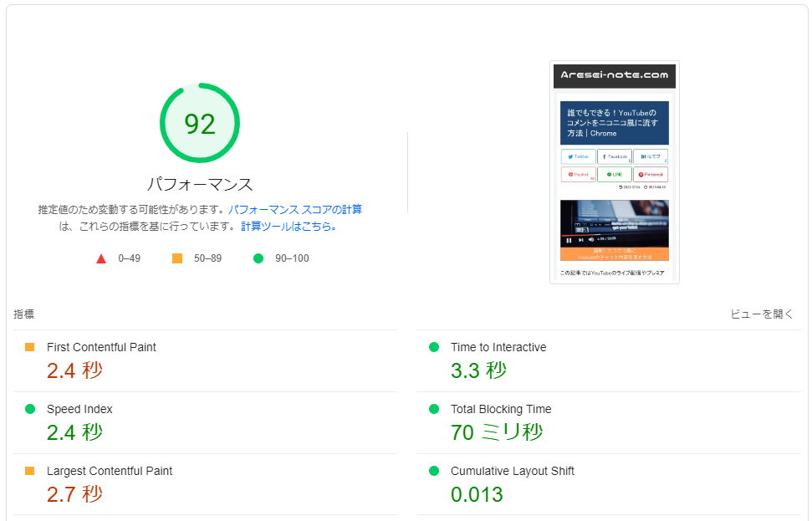The width and height of the screenshot is (812, 521).
Task: Click the orange square beside Largest Contentful Paint
Action: (x=29, y=471)
